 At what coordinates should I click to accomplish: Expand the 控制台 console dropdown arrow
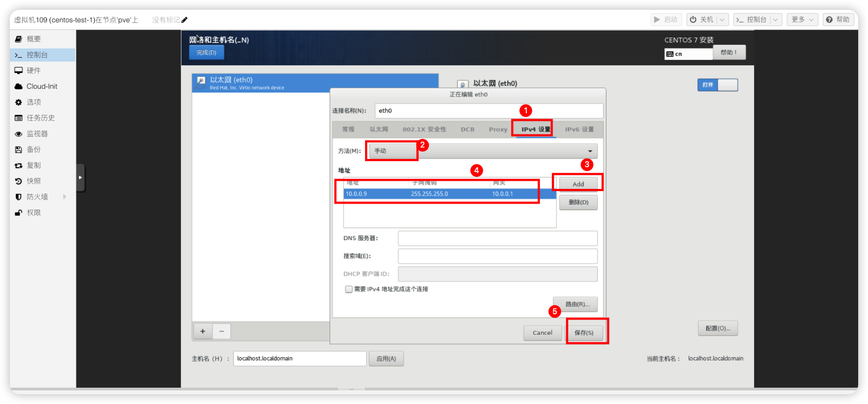pyautogui.click(x=776, y=20)
